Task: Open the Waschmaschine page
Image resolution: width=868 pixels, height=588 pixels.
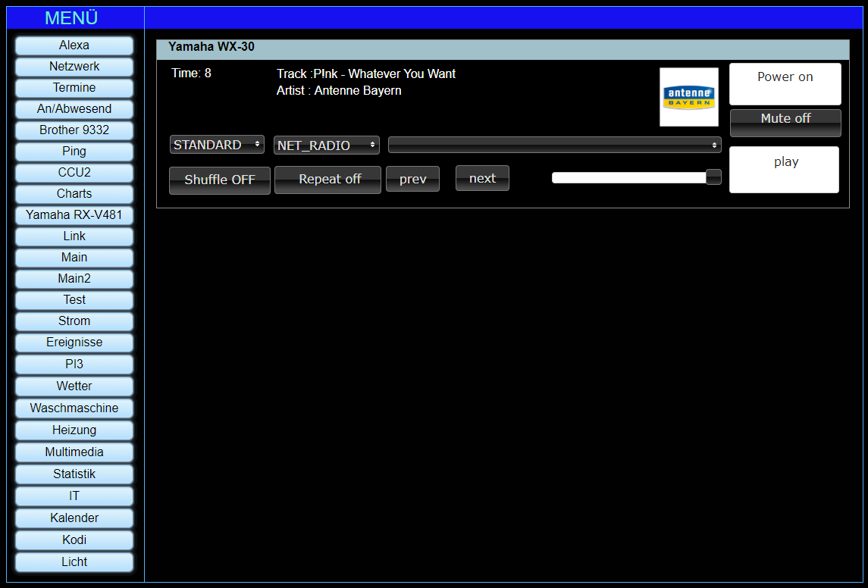Action: (x=74, y=408)
